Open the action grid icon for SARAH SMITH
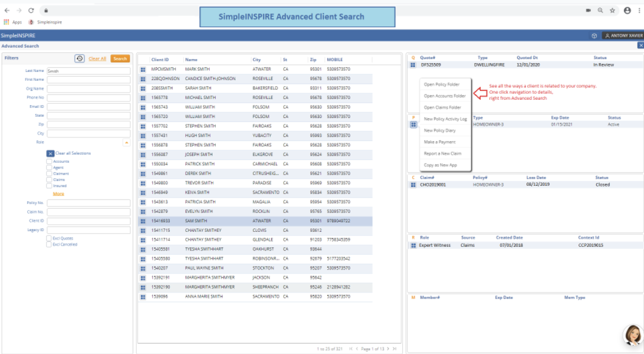Viewport: 644px width, 354px height. click(143, 88)
